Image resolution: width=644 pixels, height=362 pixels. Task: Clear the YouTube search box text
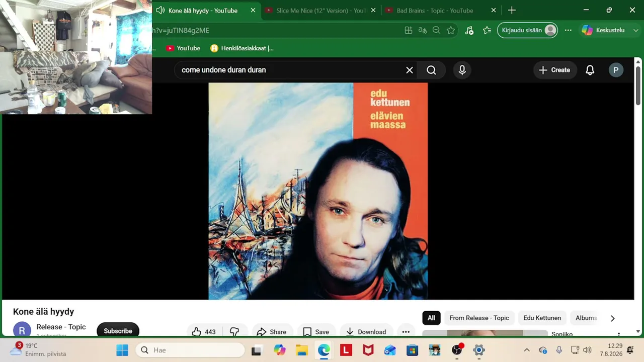[410, 70]
